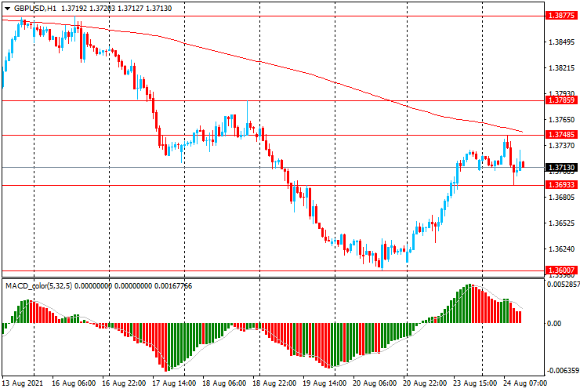Click the current price label 1.37130
The height and width of the screenshot is (392, 580).
coord(561,168)
